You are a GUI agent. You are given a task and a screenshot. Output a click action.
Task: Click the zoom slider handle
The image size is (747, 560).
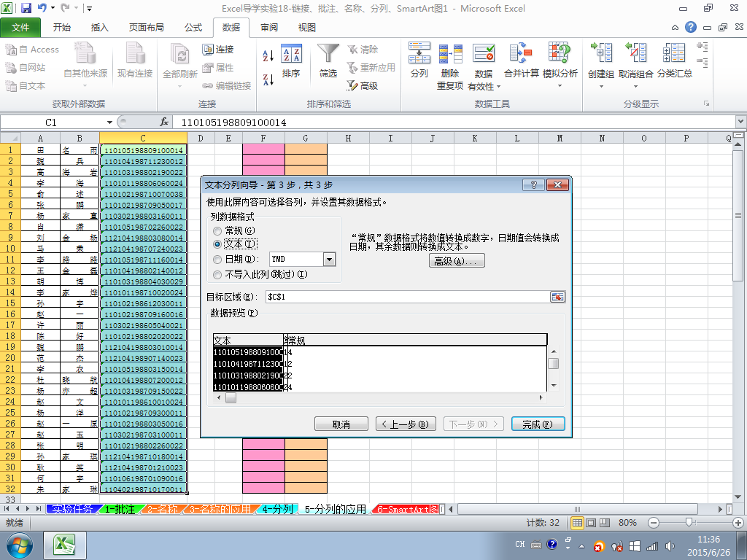tap(689, 522)
